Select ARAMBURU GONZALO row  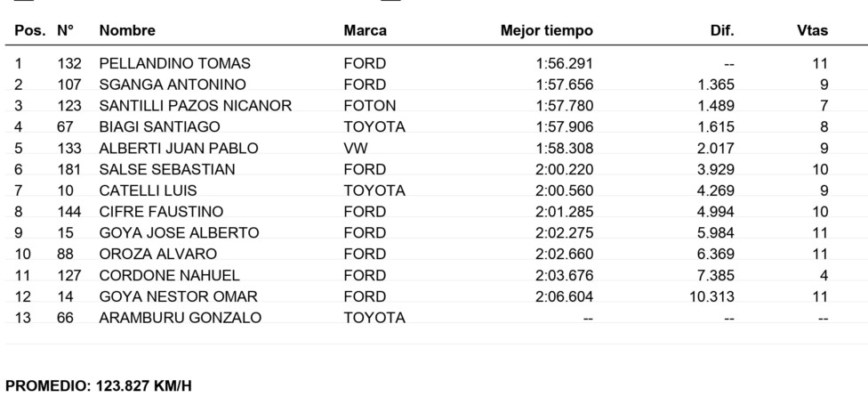point(434,318)
